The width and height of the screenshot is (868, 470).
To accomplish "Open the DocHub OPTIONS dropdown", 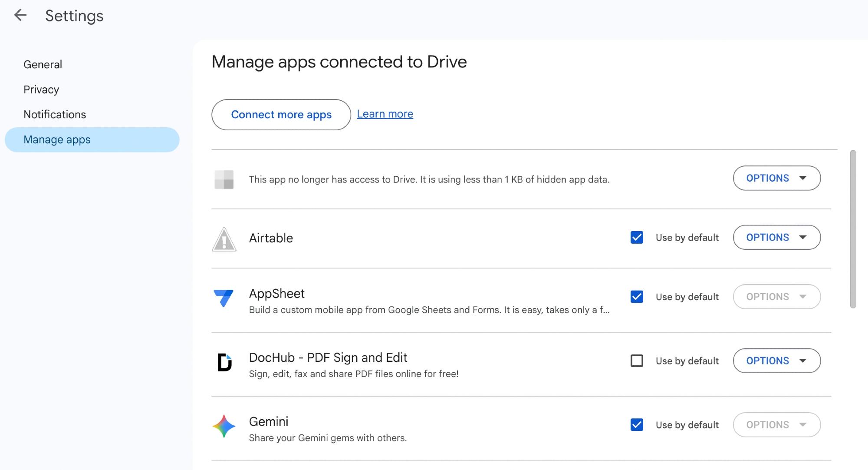I will 776,361.
